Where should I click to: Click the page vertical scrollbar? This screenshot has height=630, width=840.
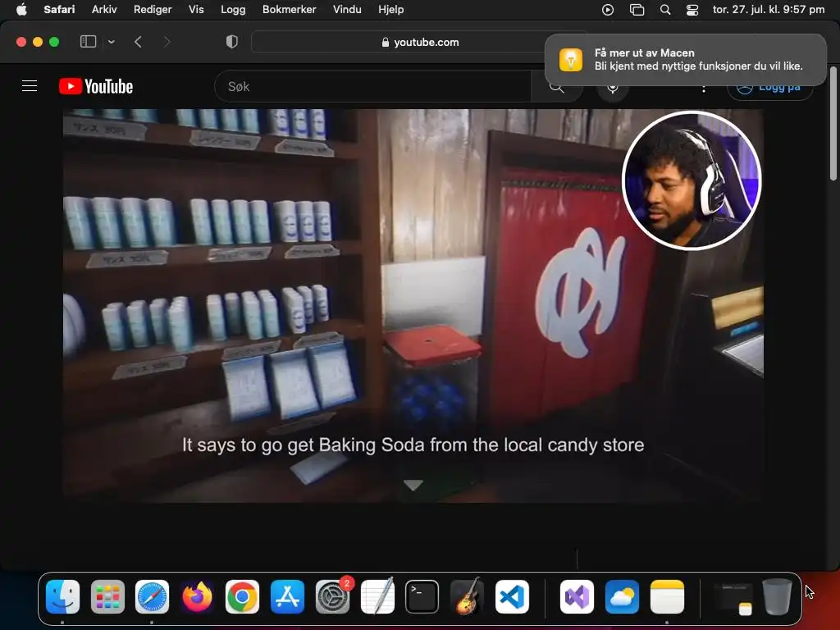point(833,124)
